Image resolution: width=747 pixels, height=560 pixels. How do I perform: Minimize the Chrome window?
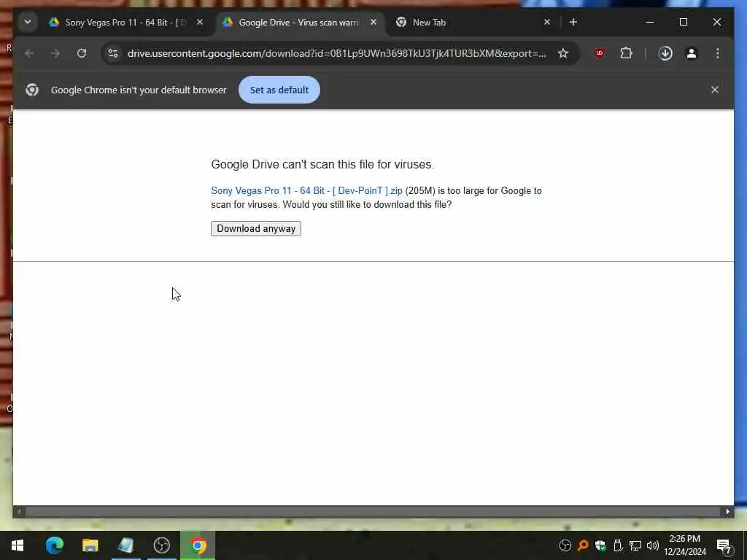(x=650, y=22)
